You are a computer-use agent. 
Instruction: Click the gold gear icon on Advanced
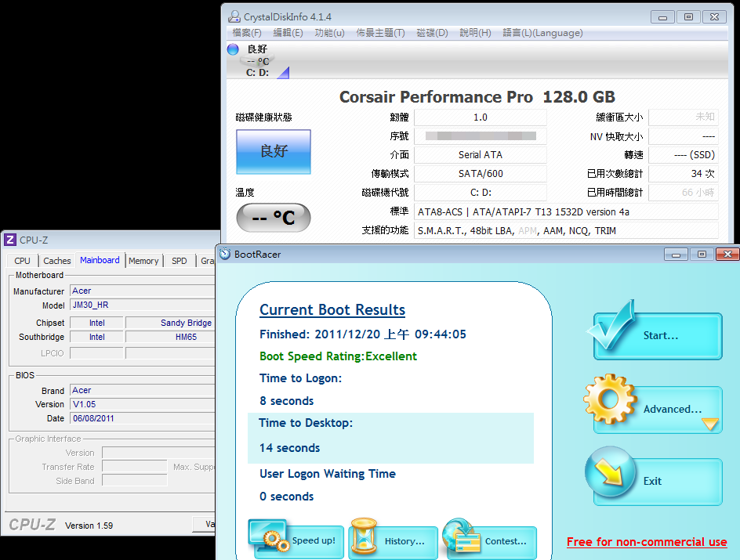610,399
